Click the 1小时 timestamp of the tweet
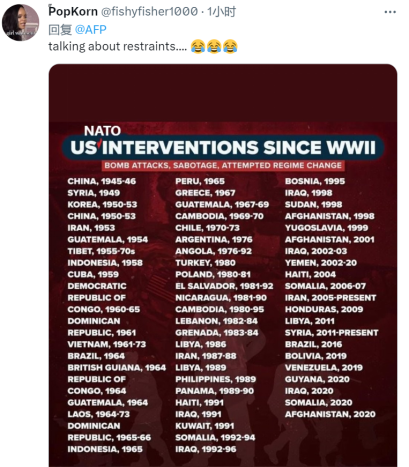Image resolution: width=409 pixels, height=467 pixels. [222, 12]
